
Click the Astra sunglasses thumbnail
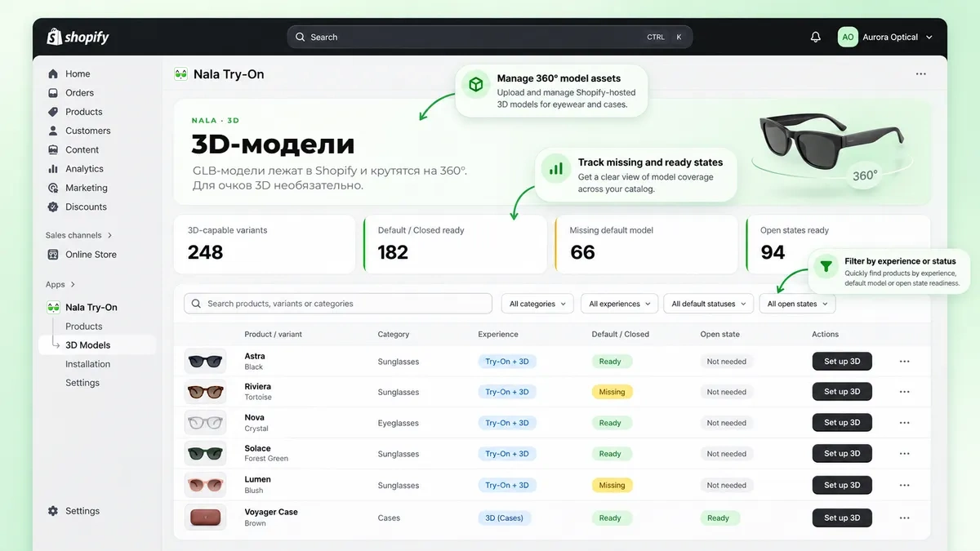pos(206,362)
